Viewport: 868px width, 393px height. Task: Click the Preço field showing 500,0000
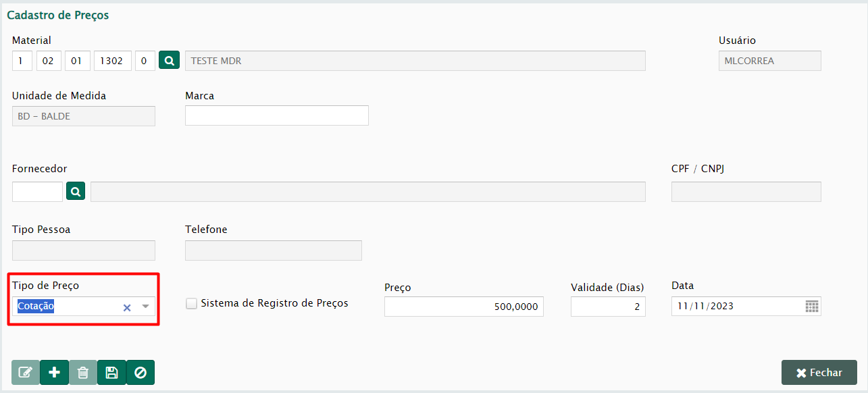(x=463, y=307)
